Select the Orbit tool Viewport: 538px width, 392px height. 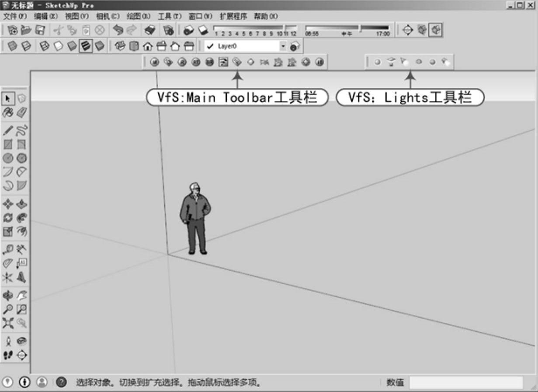pos(8,296)
